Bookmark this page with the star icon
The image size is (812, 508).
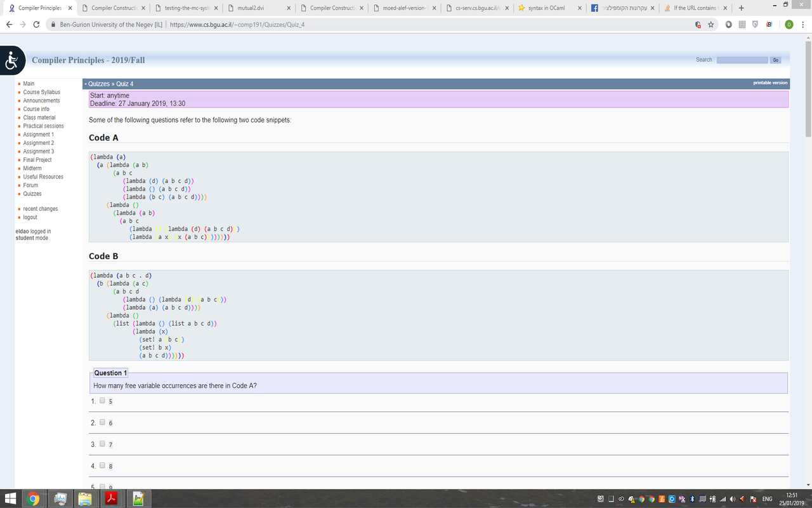711,25
